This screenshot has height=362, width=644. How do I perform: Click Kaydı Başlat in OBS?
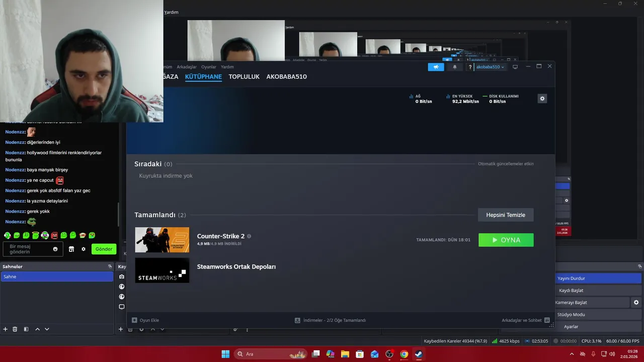tap(598, 291)
